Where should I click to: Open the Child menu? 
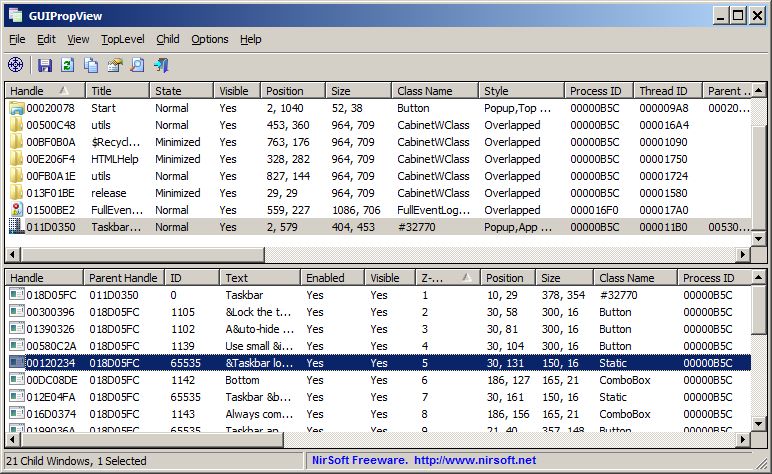pos(168,39)
